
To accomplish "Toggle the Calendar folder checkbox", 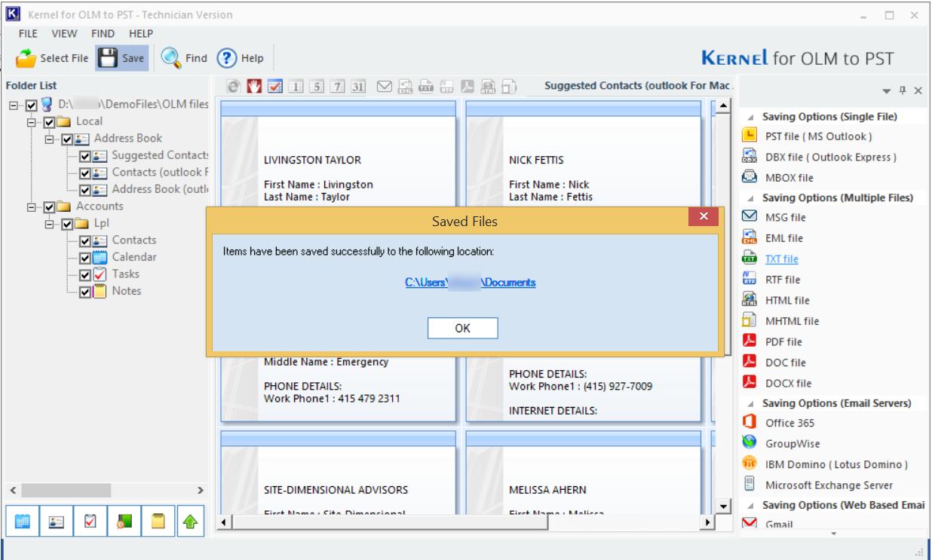I will 84,258.
